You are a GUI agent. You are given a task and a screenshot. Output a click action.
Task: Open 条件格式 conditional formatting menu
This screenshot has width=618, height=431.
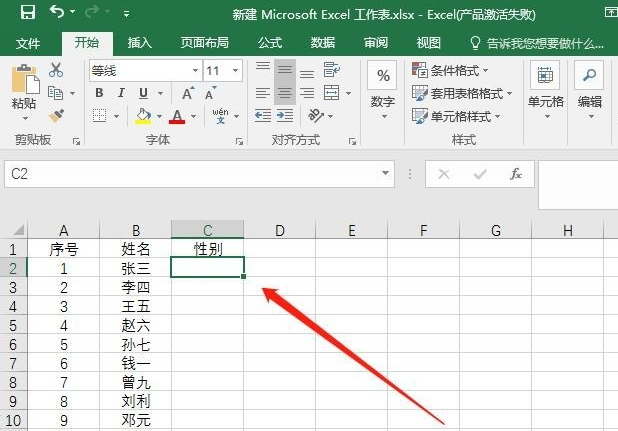[x=450, y=71]
